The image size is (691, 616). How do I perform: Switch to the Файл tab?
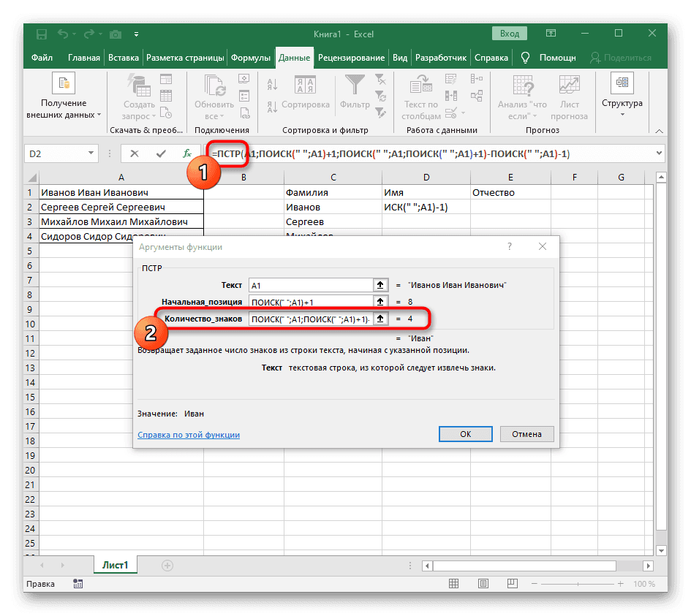(42, 57)
